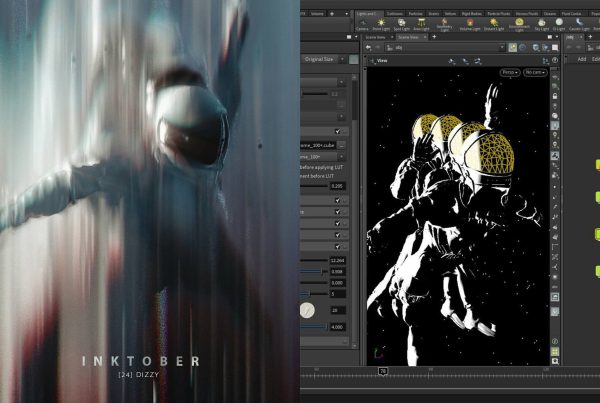Screen dimensions: 600x403
Task: Open shelf set dropdown arrow left of Lights tab
Action: 347,14
